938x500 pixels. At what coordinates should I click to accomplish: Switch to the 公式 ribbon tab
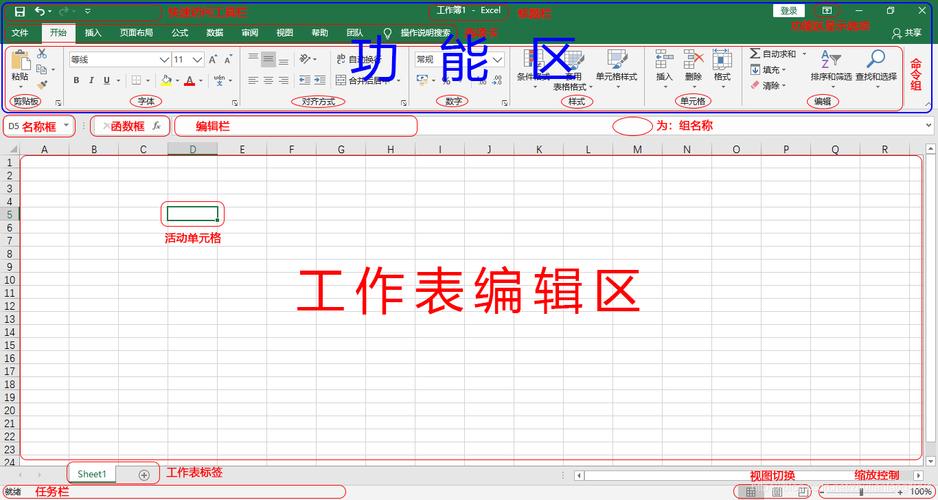(x=179, y=33)
